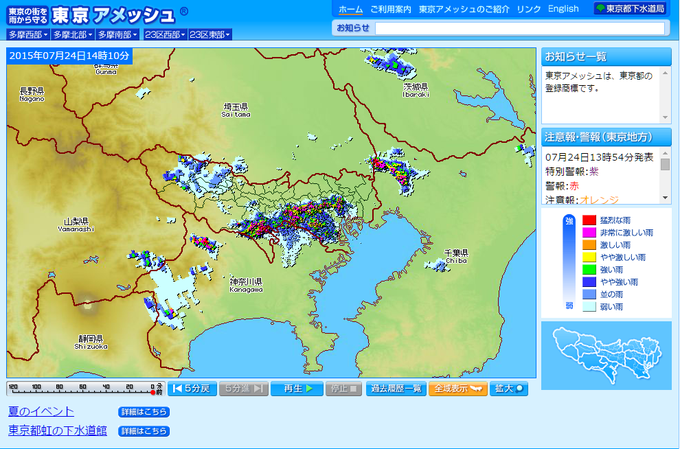Click the 07月24日13時54分発表 text

click(x=599, y=157)
